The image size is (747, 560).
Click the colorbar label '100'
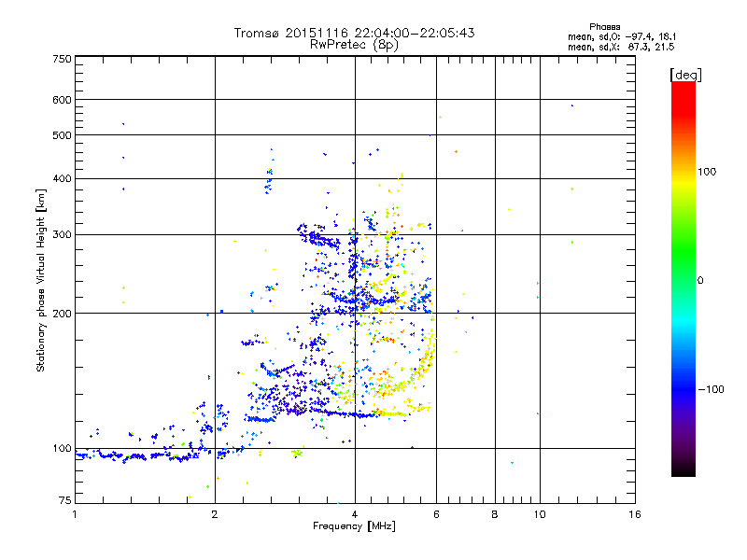tap(707, 172)
